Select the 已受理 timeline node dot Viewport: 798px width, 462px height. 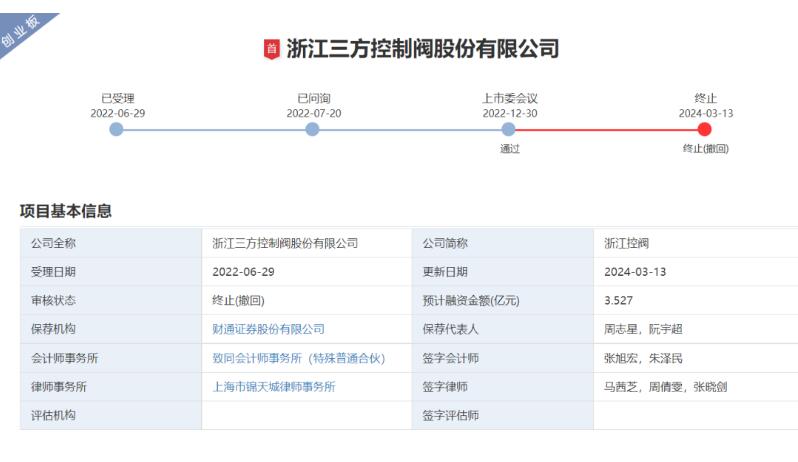pyautogui.click(x=117, y=129)
